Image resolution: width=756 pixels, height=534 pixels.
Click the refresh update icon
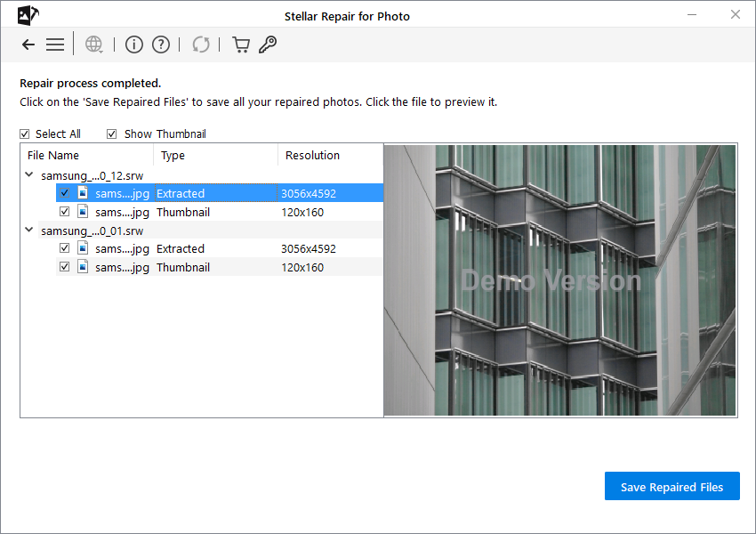[x=201, y=44]
